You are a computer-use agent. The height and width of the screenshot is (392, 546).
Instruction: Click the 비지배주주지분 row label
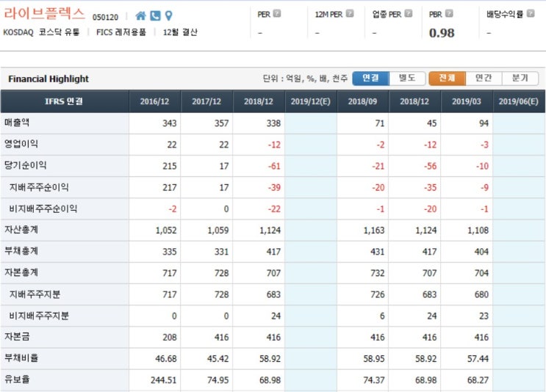[x=39, y=316]
